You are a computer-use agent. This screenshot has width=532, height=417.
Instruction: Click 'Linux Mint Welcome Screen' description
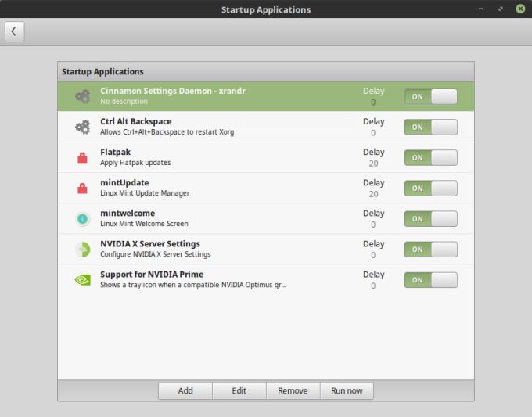[x=144, y=224]
